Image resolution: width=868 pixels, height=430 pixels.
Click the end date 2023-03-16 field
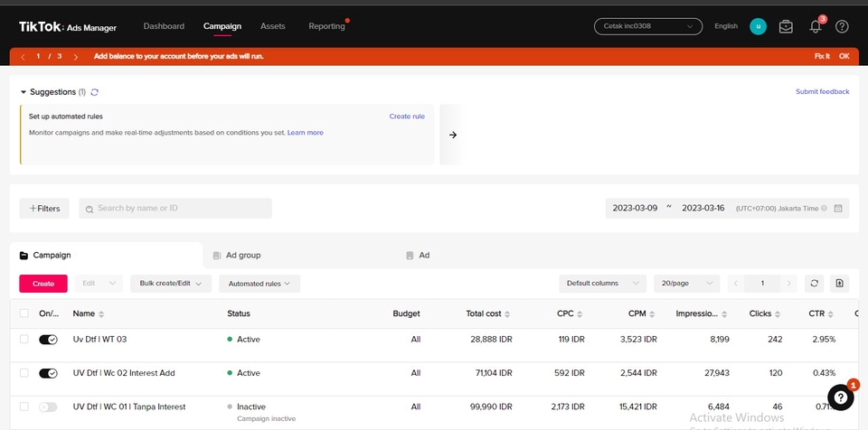[703, 209]
